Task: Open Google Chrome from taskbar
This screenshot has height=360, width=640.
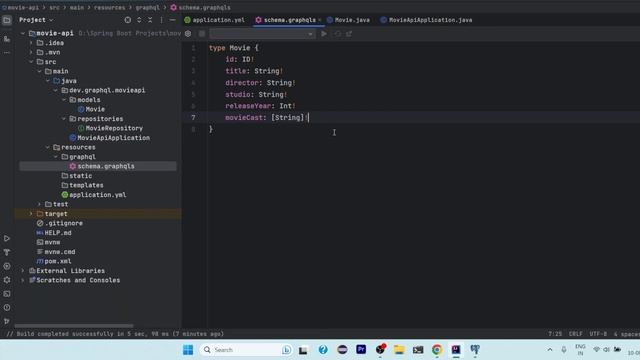Action: coord(437,350)
